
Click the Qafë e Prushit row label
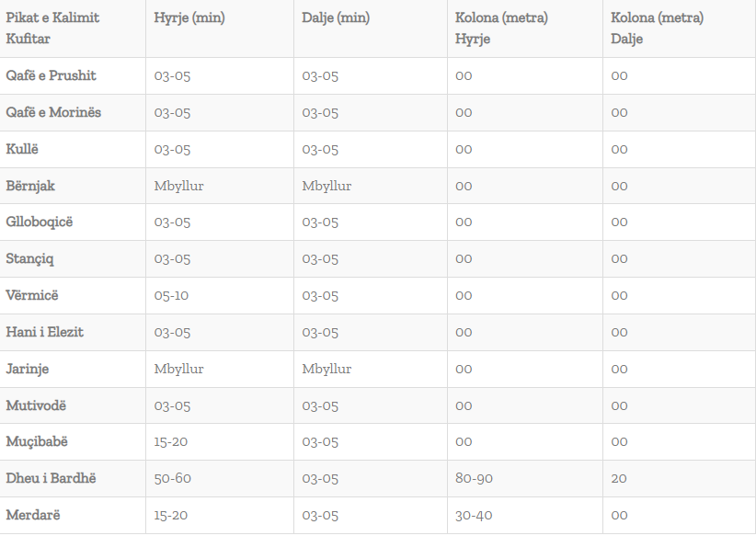[51, 75]
